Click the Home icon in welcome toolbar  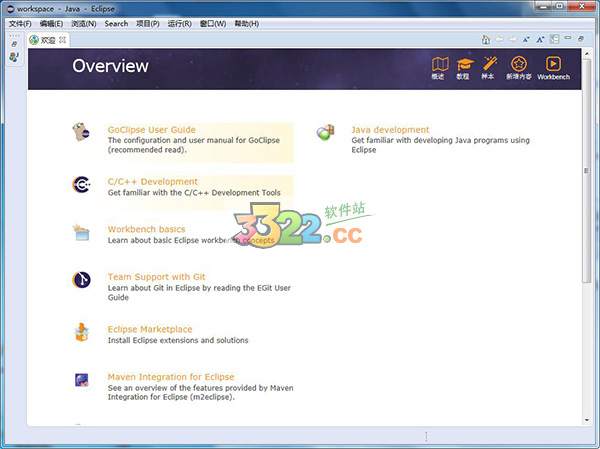(x=485, y=39)
